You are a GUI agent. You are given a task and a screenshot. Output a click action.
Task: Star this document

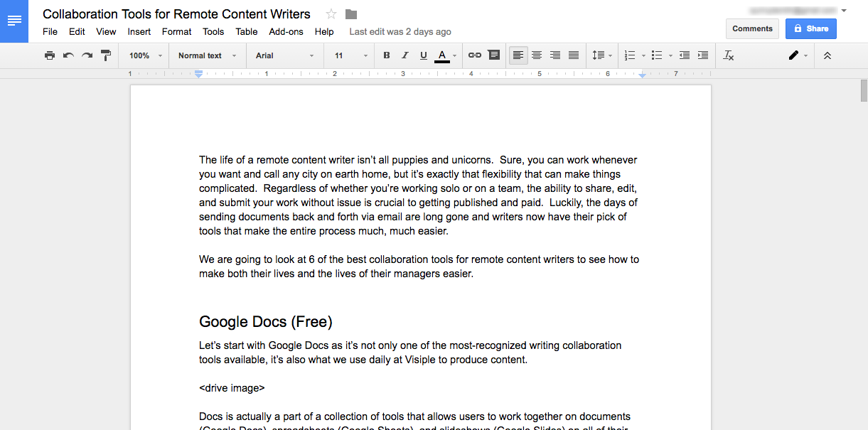[331, 14]
